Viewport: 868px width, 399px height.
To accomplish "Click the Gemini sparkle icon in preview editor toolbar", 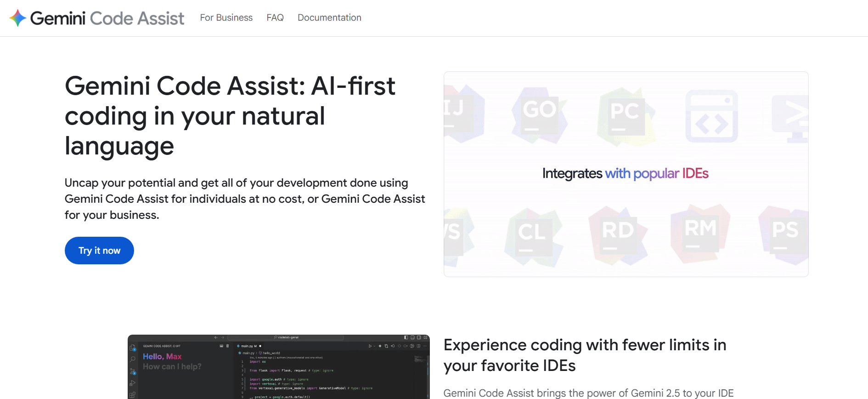I will click(x=380, y=346).
